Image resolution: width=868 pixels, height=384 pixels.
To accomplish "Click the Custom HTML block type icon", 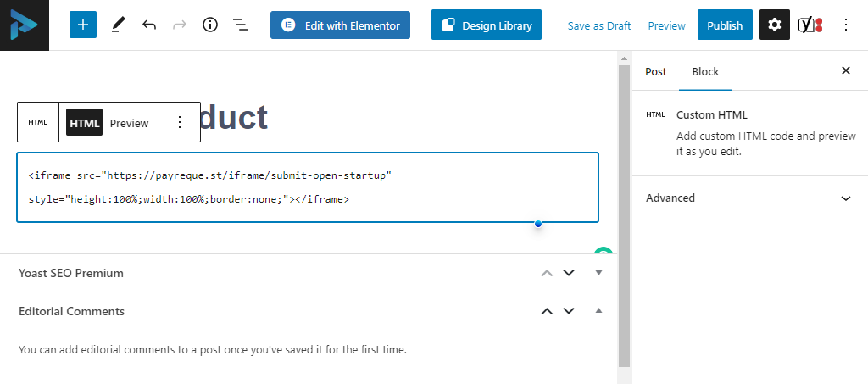I will [x=37, y=122].
